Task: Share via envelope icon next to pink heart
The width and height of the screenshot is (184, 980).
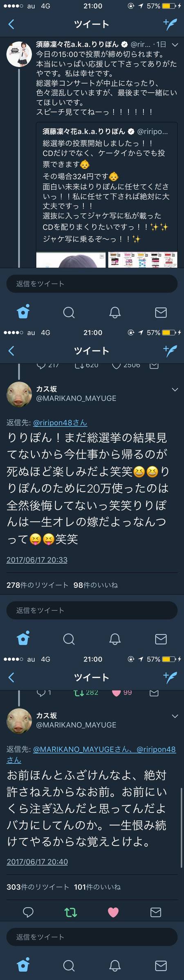Action: pyautogui.click(x=155, y=912)
